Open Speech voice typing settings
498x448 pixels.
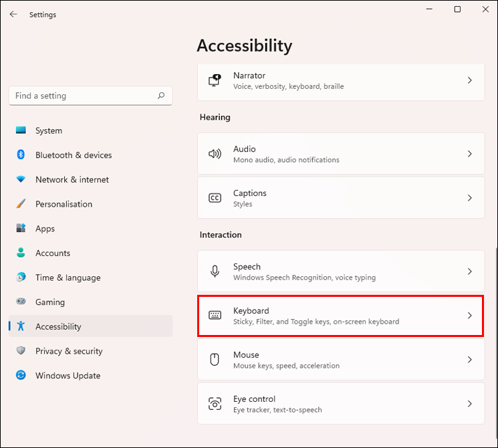click(x=341, y=271)
